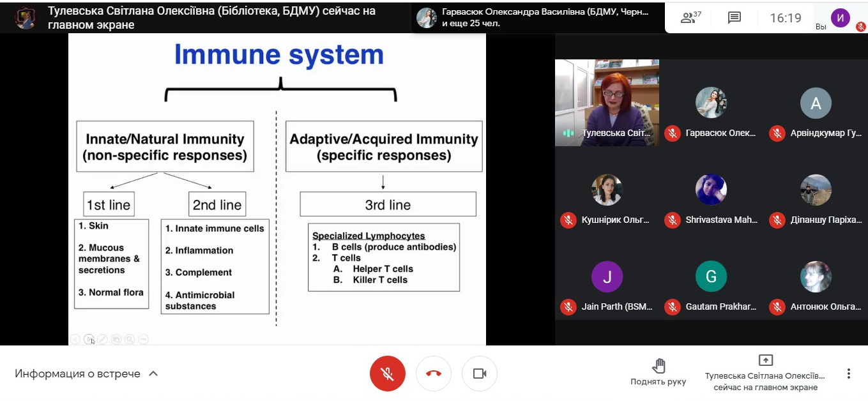The height and width of the screenshot is (401, 868).
Task: Click the red hang up call button
Action: pos(433,374)
